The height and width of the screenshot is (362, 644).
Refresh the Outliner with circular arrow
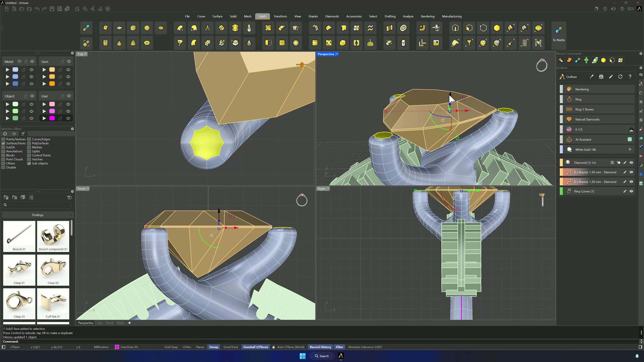pyautogui.click(x=620, y=77)
